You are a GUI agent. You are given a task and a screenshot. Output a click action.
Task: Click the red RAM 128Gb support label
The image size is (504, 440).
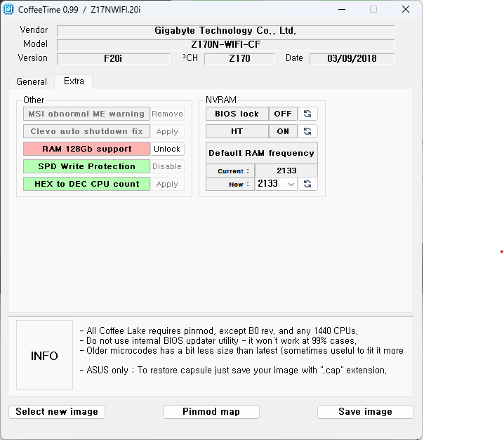[x=87, y=149]
